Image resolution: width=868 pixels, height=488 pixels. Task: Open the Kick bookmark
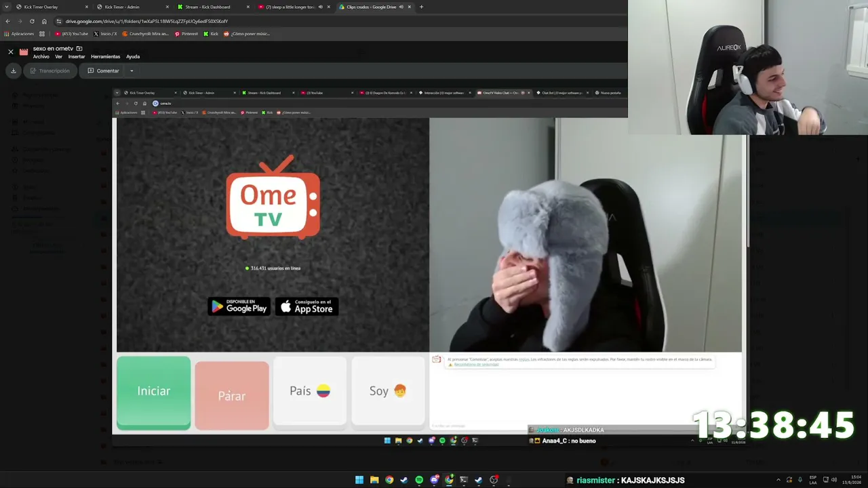tap(211, 34)
